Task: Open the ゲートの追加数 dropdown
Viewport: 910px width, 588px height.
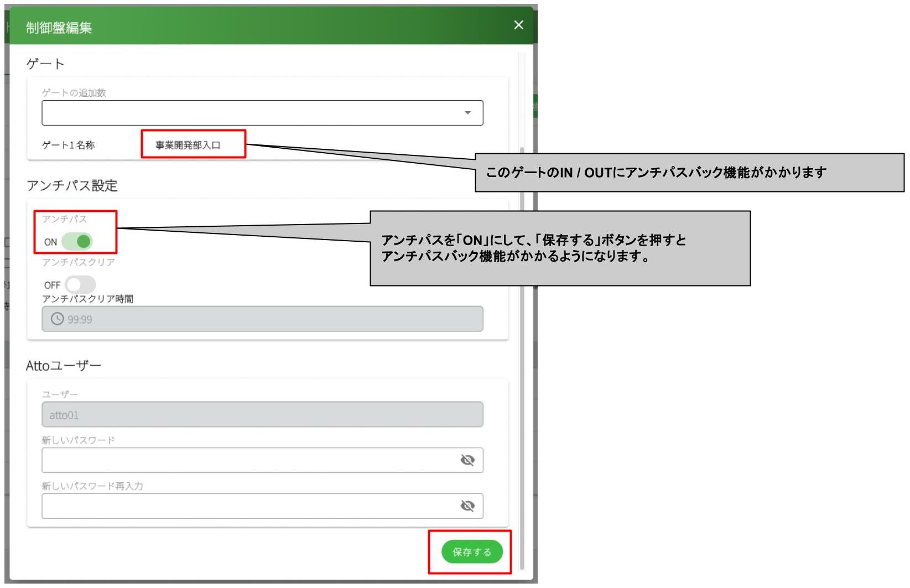Action: 262,113
